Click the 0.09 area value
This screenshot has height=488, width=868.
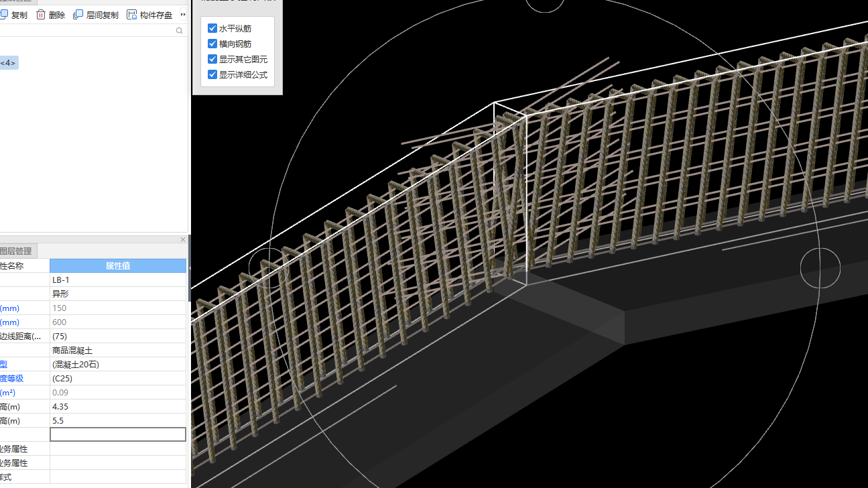[x=118, y=393]
